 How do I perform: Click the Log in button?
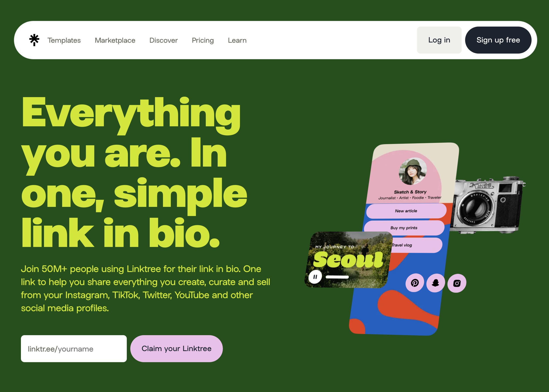[x=439, y=40]
